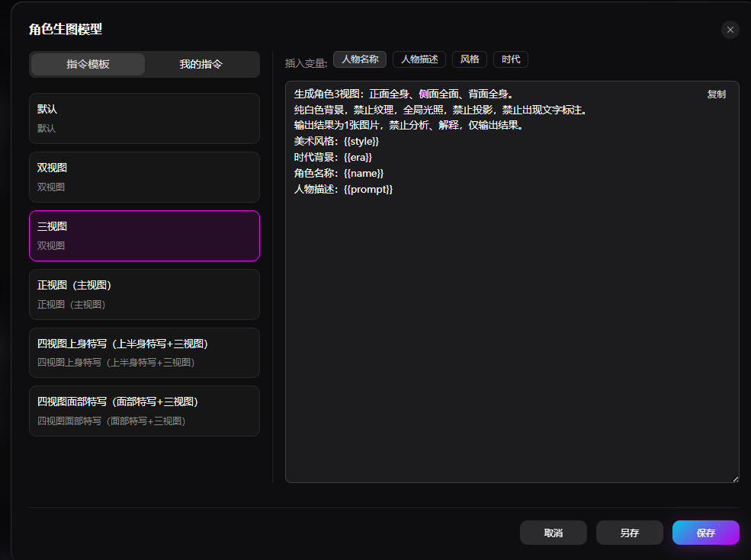
Task: Select the 三视图 template card
Action: click(x=144, y=235)
